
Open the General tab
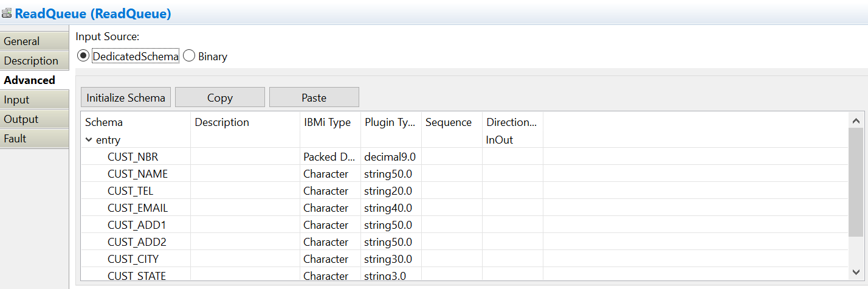22,41
